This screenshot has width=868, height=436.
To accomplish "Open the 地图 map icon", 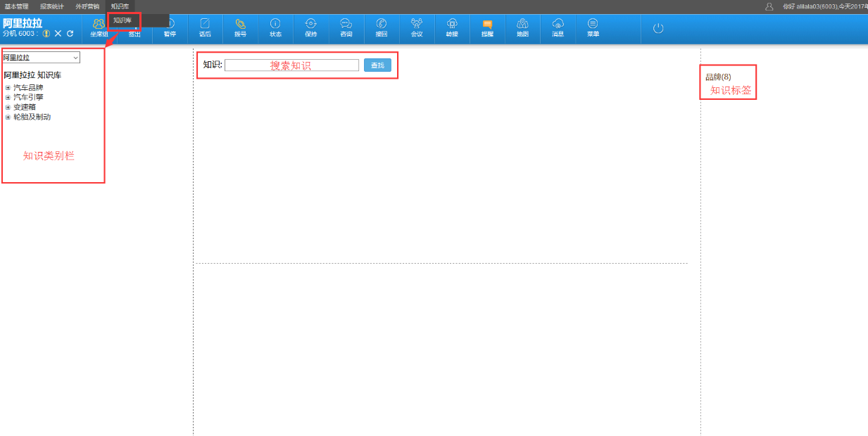I will point(522,27).
